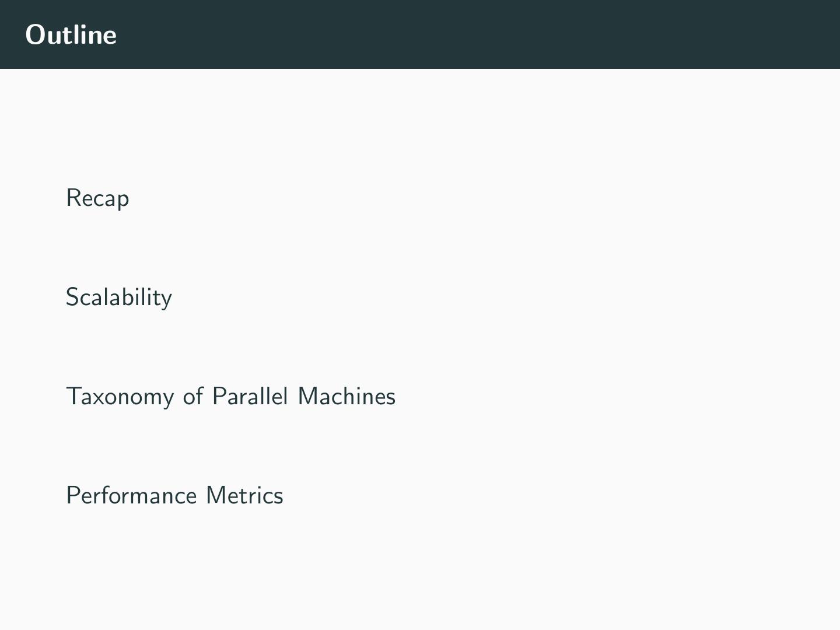
Task: Click the capital "M" of Machines
Action: coord(308,397)
